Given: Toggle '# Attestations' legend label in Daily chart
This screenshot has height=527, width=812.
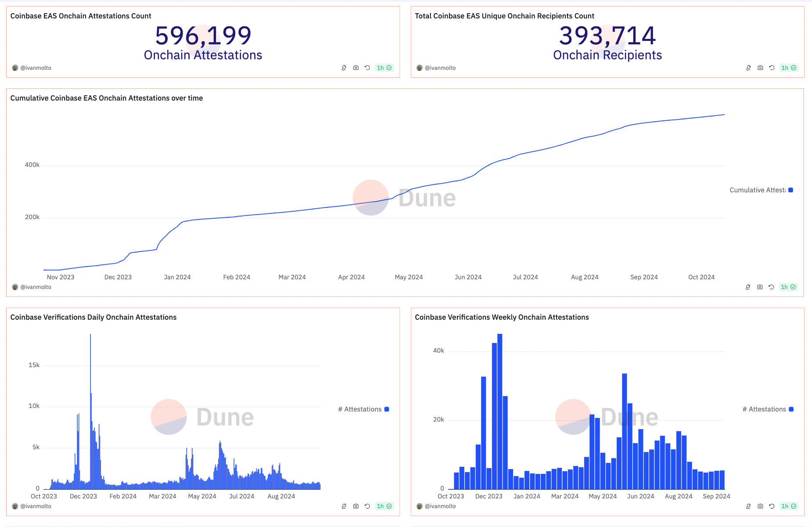Looking at the screenshot, I should pyautogui.click(x=360, y=409).
